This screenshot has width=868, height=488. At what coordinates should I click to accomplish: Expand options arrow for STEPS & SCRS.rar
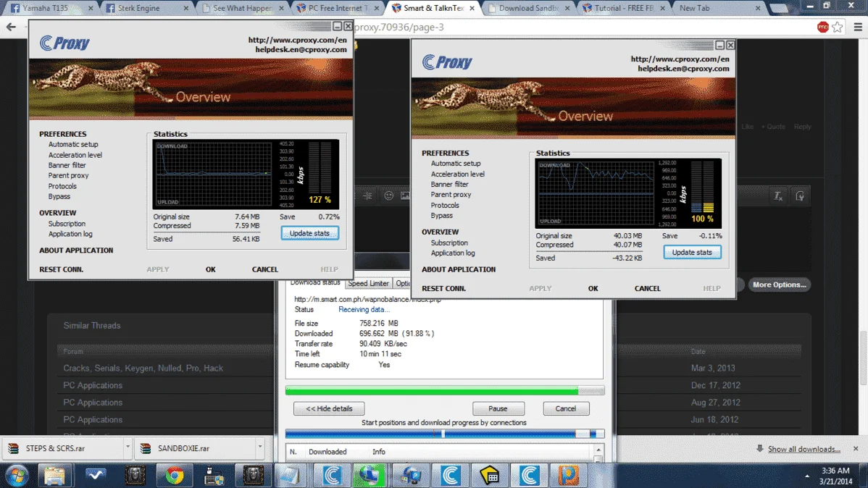[x=128, y=447]
